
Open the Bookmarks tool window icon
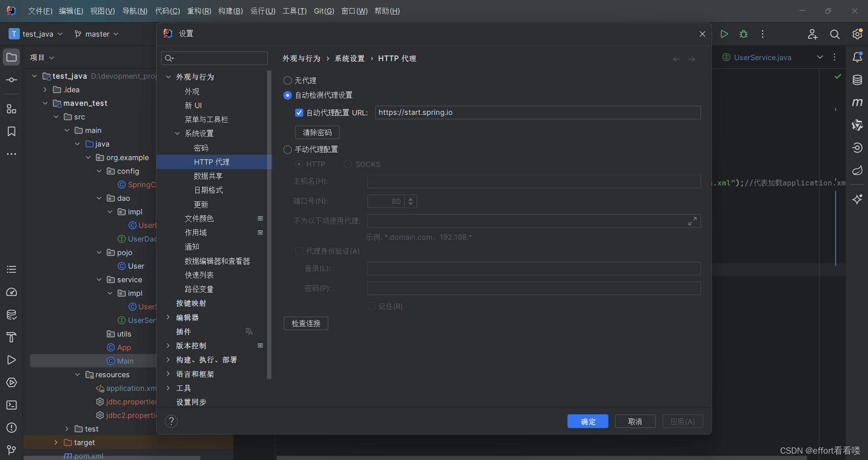click(x=12, y=131)
